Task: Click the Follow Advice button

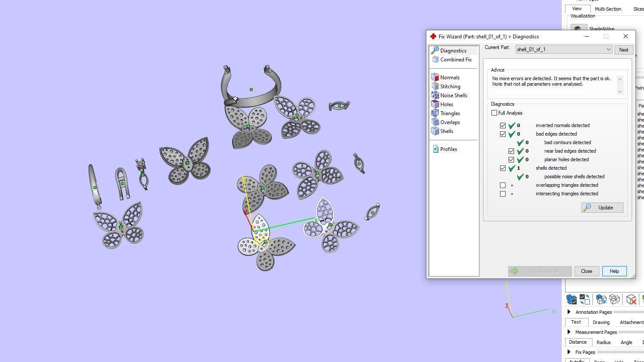Action: 540,272
